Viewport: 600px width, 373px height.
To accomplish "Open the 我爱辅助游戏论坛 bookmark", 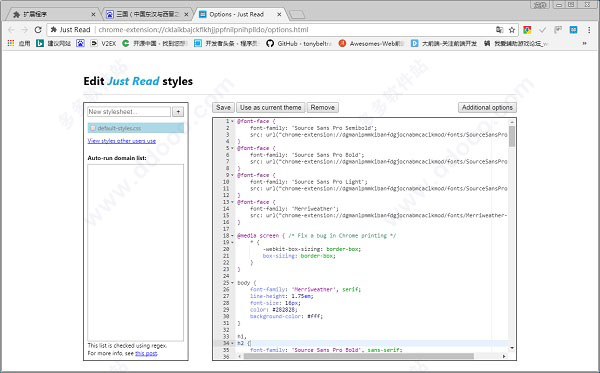I will (x=516, y=43).
